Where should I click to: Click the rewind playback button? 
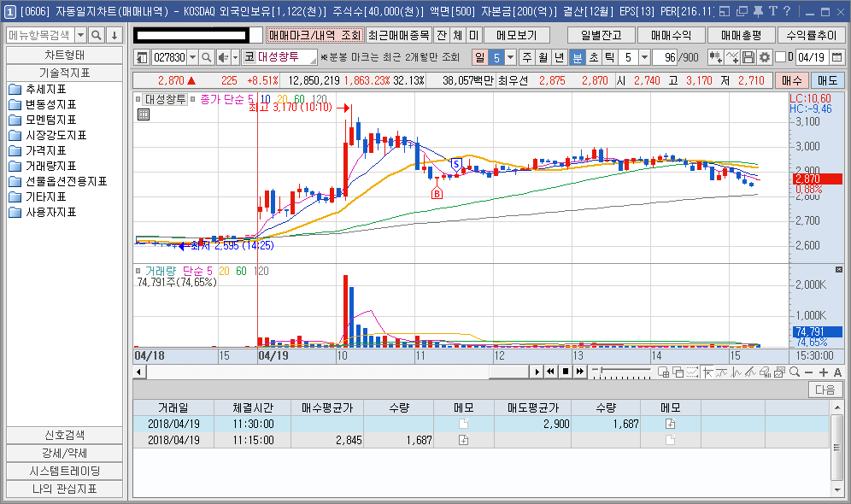tap(550, 372)
